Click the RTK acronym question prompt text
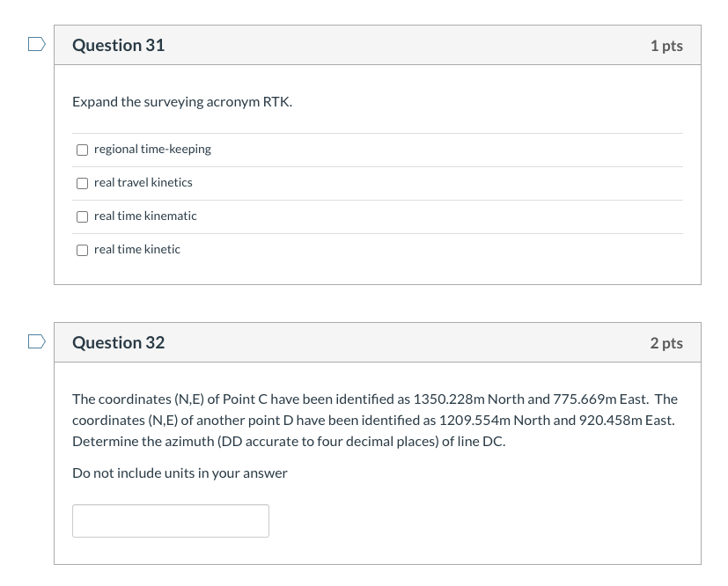728x586 pixels. tap(182, 101)
